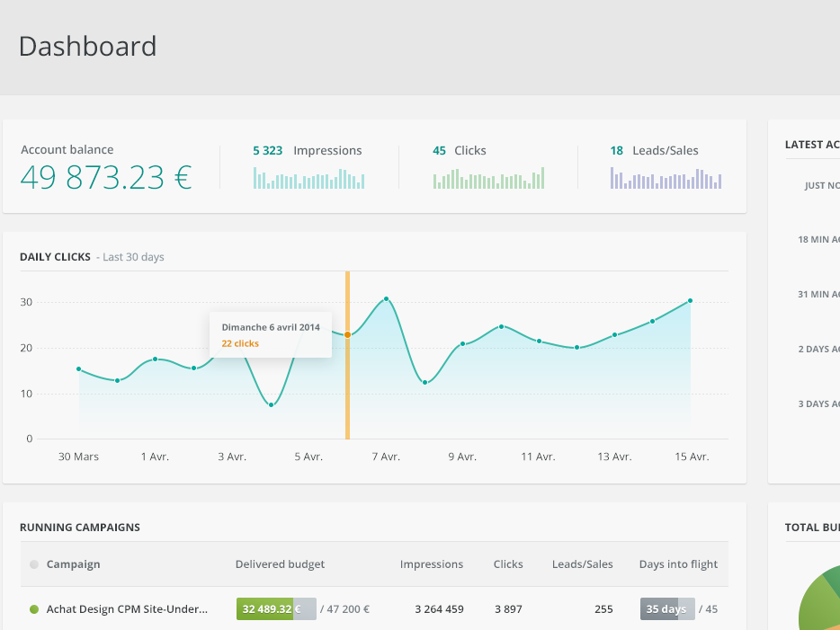Click the / 47 200 € budget total
This screenshot has height=630, width=840.
pyautogui.click(x=345, y=609)
